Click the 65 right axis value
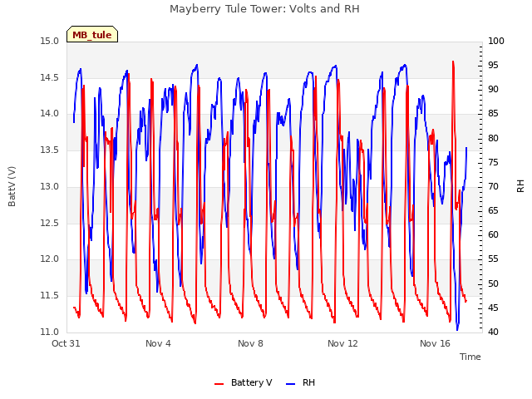 point(493,210)
